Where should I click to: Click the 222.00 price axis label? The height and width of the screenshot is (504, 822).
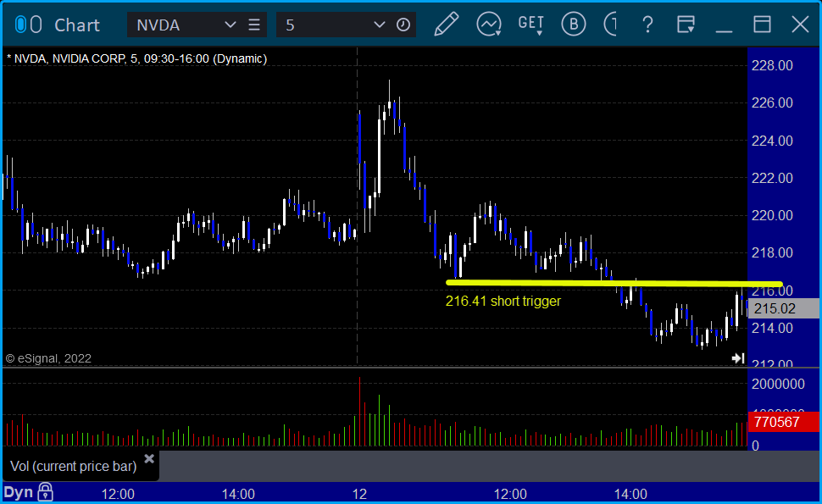click(772, 178)
